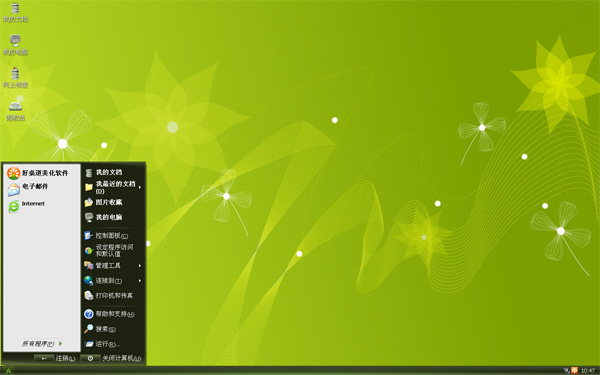Screen dimensions: 600x375
Task: Click the start button on taskbar
Action: tap(8, 370)
